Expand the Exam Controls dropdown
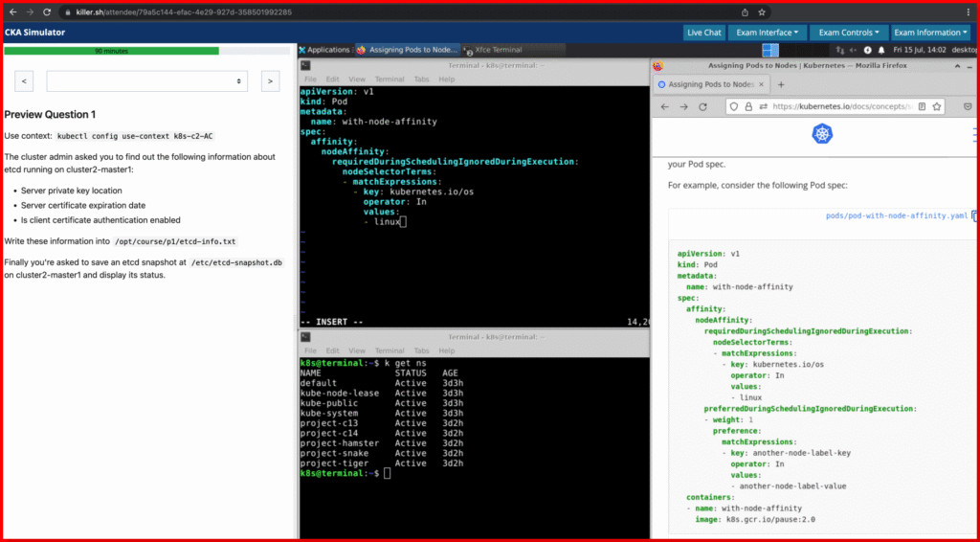 [848, 33]
